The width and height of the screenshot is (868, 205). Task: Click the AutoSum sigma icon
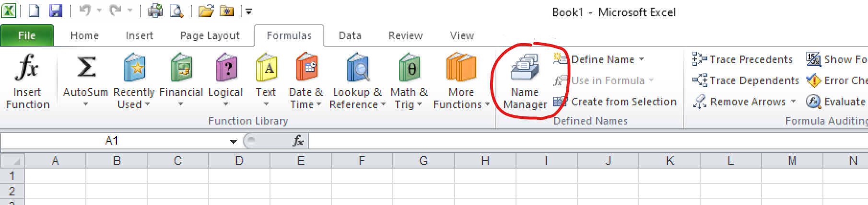[86, 67]
